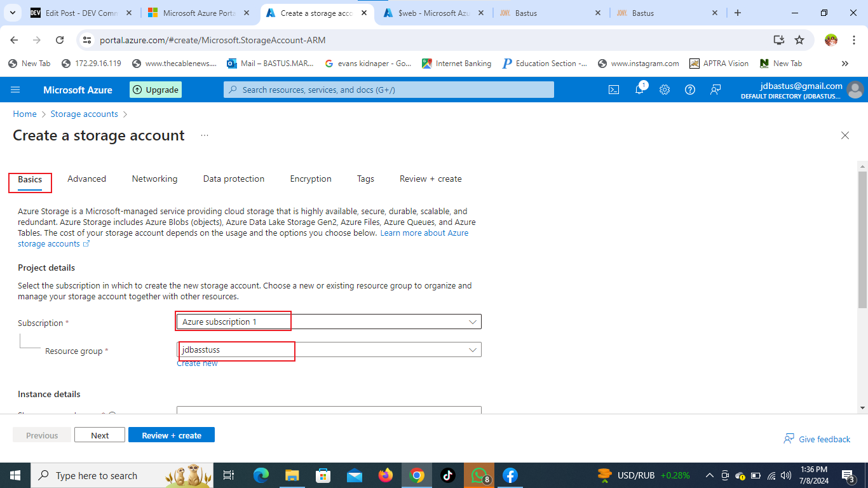Viewport: 868px width, 488px height.
Task: Open more options beside Create a storage account title
Action: [x=205, y=135]
